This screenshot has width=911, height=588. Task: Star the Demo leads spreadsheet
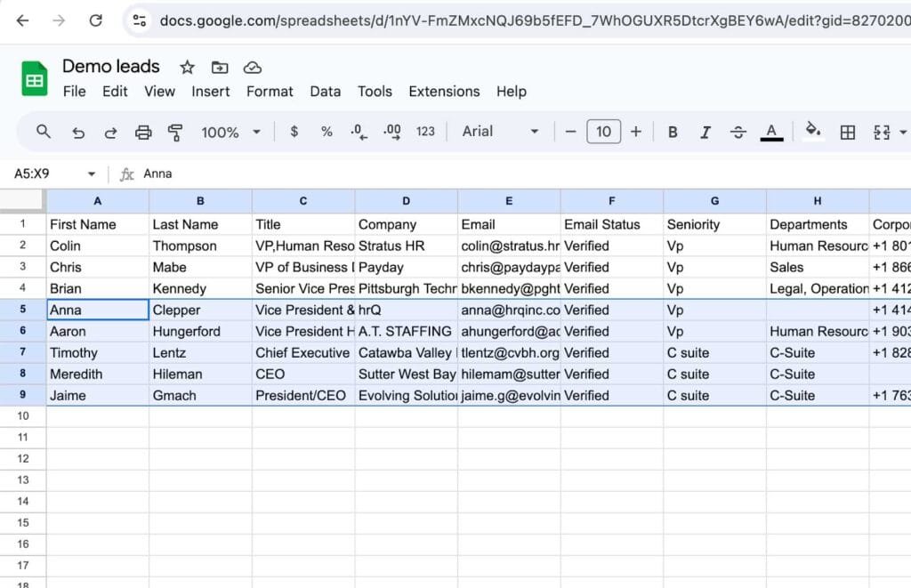[187, 66]
